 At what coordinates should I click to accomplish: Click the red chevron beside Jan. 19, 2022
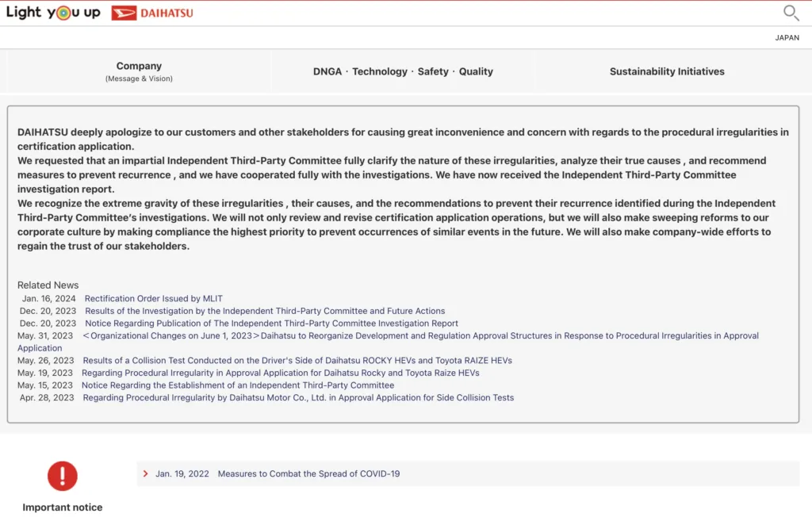146,473
